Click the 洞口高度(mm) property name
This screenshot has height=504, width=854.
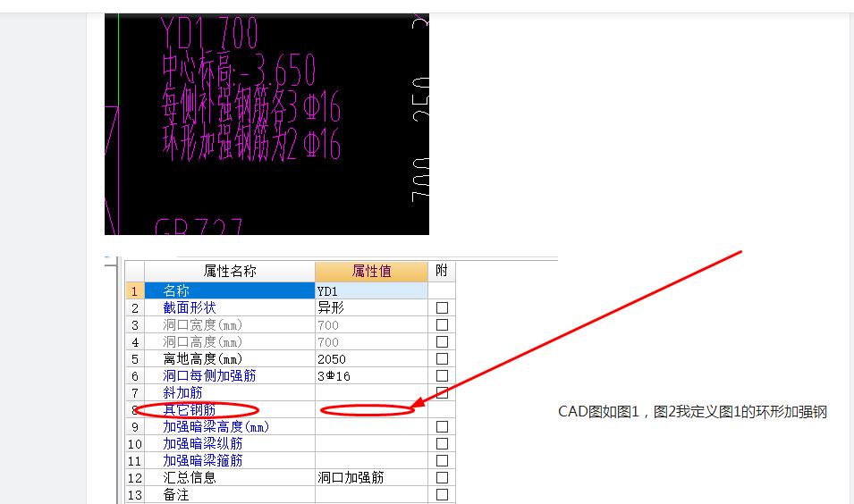[203, 341]
